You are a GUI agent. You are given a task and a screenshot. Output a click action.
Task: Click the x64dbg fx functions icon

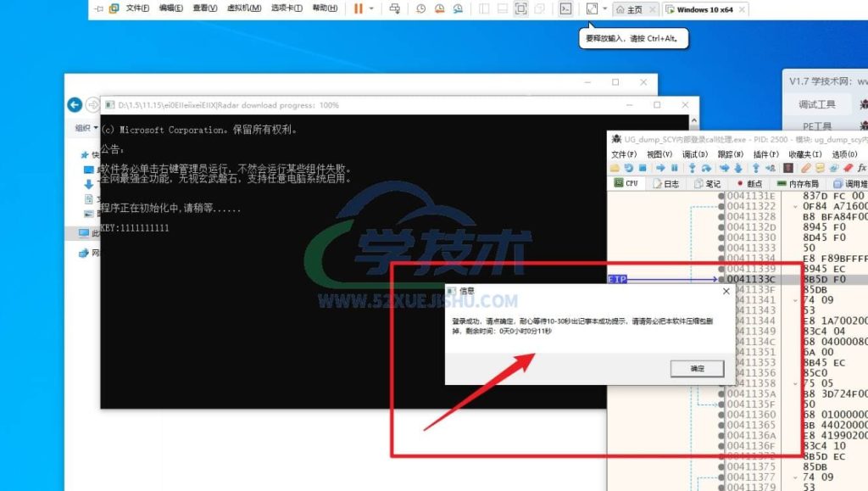pyautogui.click(x=861, y=168)
